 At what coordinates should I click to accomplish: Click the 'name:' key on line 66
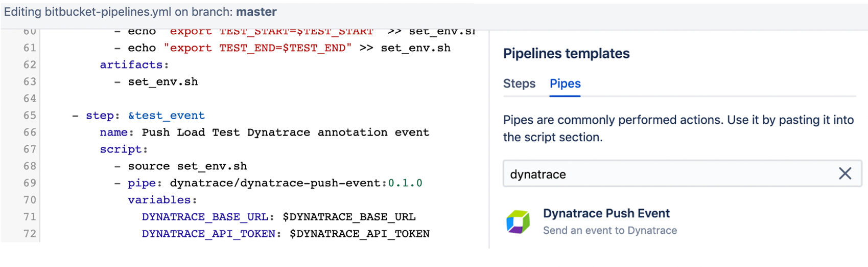pyautogui.click(x=116, y=132)
